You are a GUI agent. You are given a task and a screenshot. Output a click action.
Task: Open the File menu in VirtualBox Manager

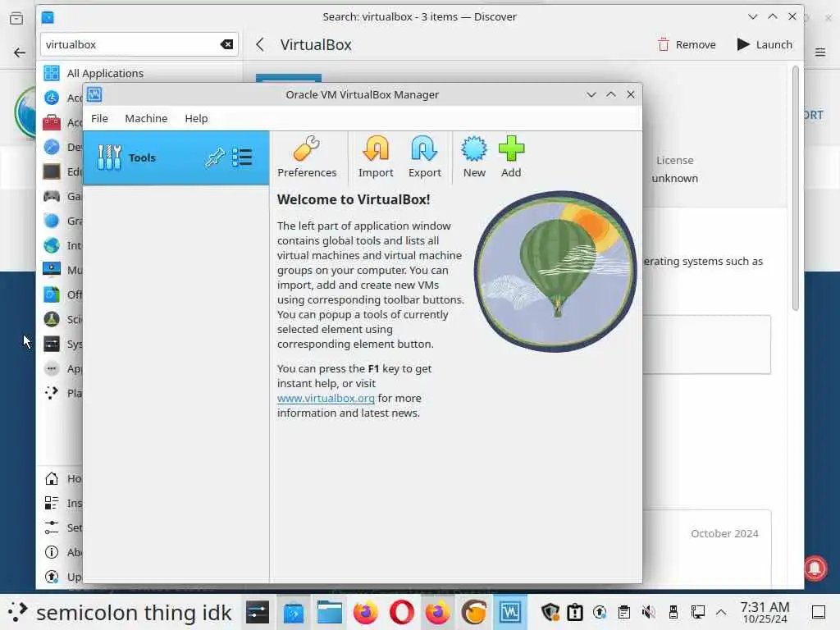(99, 118)
